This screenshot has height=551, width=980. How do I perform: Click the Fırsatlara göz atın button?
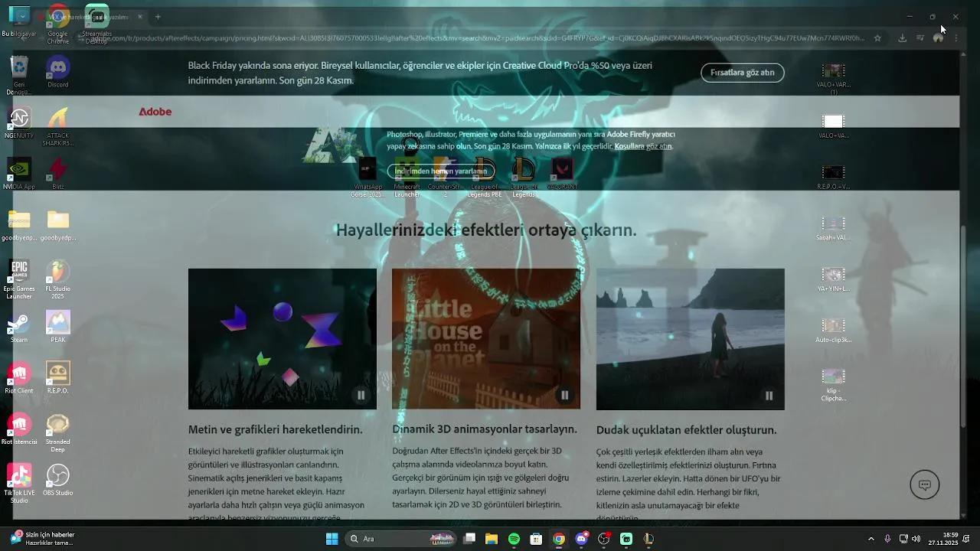pos(743,73)
